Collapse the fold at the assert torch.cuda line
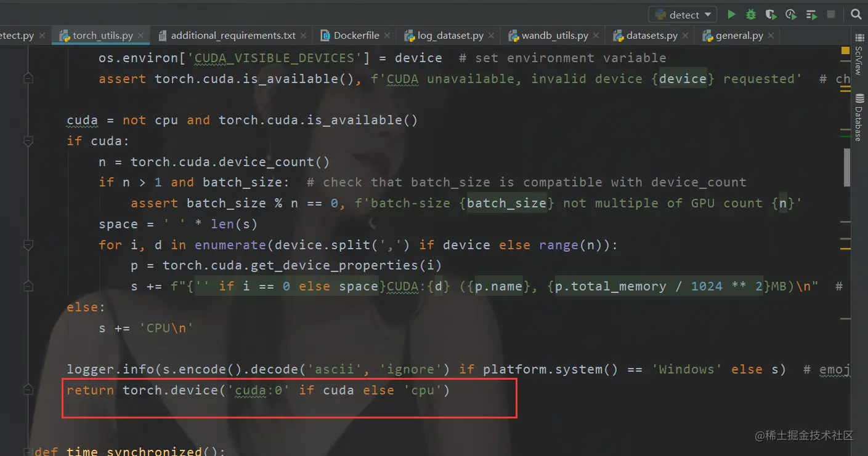Viewport: 868px width, 456px height. [x=28, y=79]
